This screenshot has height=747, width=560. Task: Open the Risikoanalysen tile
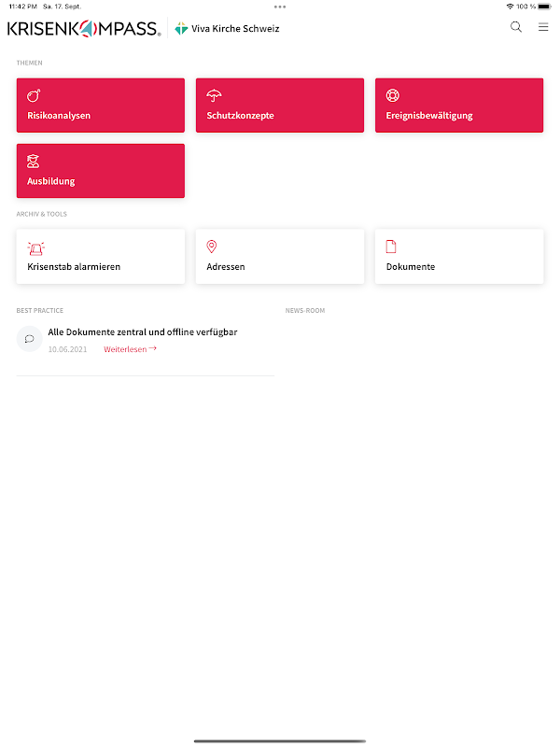(101, 106)
